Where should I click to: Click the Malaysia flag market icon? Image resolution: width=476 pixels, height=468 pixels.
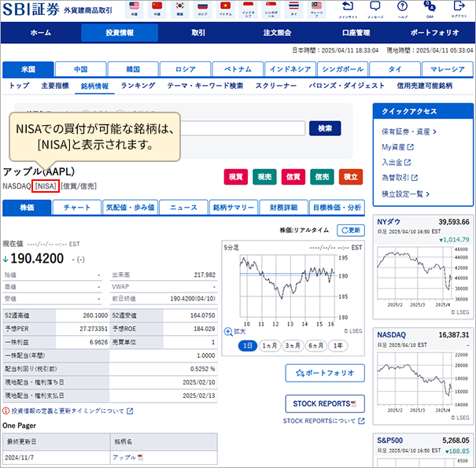[x=316, y=9]
